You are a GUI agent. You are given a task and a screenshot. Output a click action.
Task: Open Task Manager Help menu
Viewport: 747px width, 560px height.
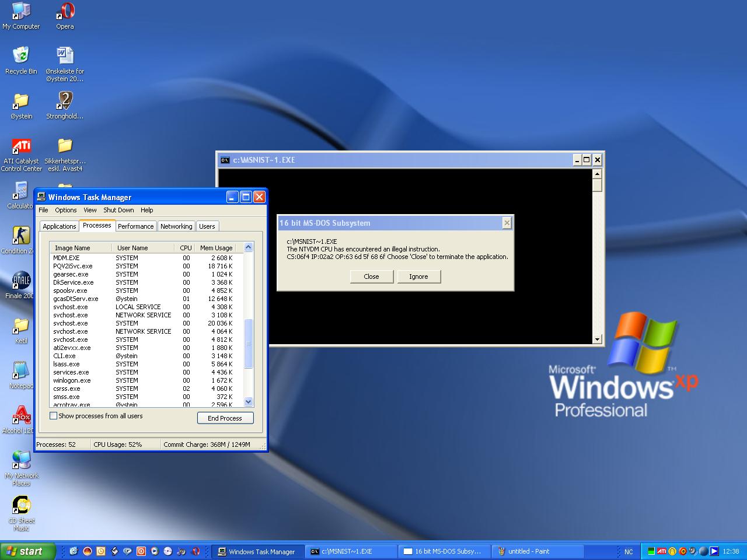(147, 210)
